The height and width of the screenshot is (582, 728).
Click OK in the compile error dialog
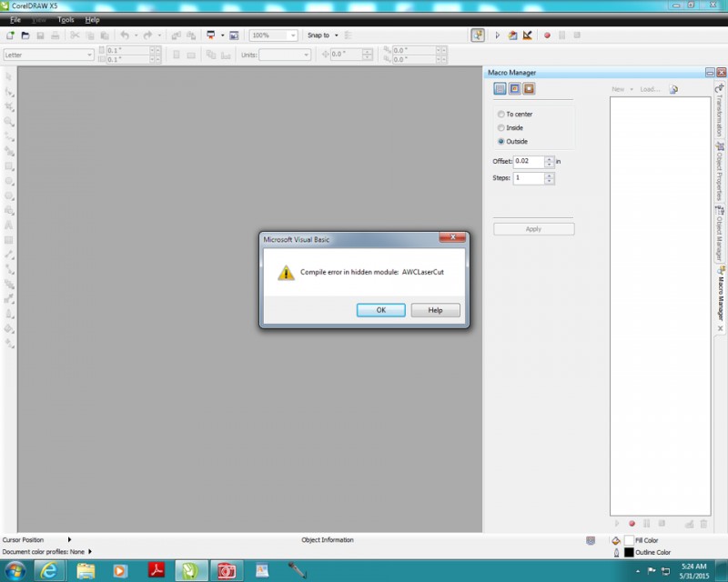point(380,310)
